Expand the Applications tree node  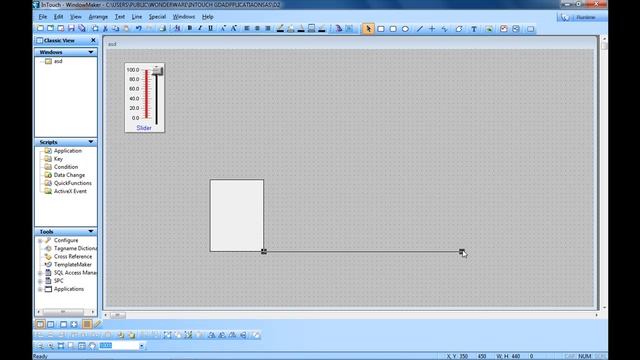click(x=40, y=289)
